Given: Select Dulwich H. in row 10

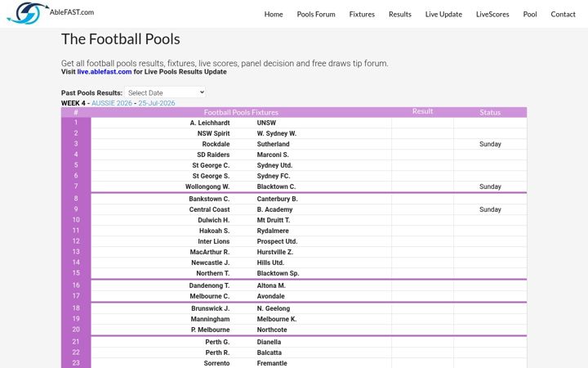Looking at the screenshot, I should tap(213, 220).
